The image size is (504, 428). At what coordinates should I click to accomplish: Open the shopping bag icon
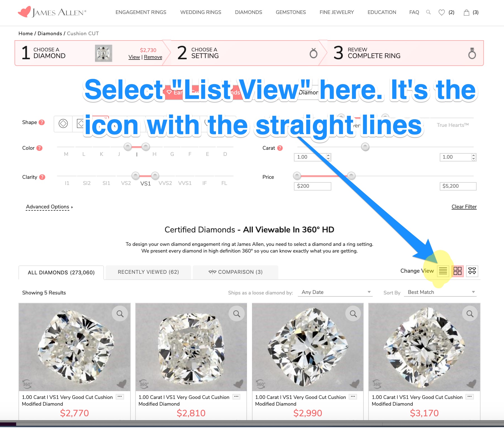(466, 13)
